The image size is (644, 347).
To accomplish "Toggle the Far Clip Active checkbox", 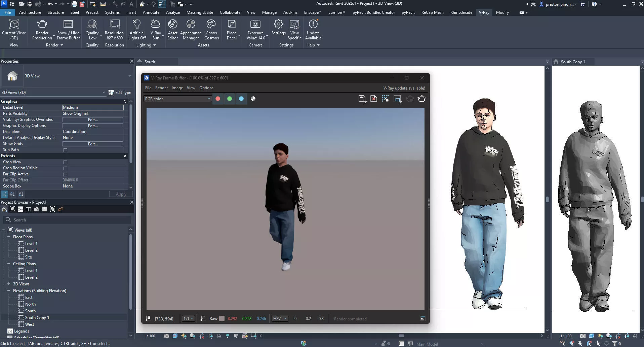I will pos(65,174).
